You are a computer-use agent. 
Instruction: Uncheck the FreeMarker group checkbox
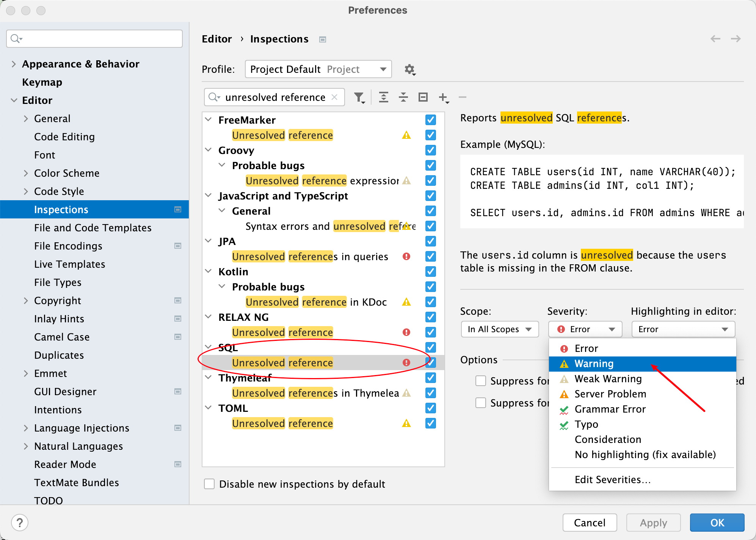coord(431,120)
